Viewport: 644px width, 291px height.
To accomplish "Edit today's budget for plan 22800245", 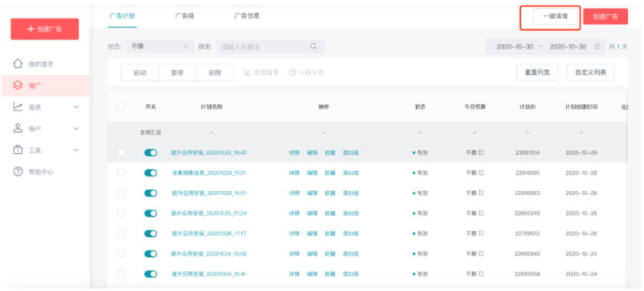I will coord(481,213).
